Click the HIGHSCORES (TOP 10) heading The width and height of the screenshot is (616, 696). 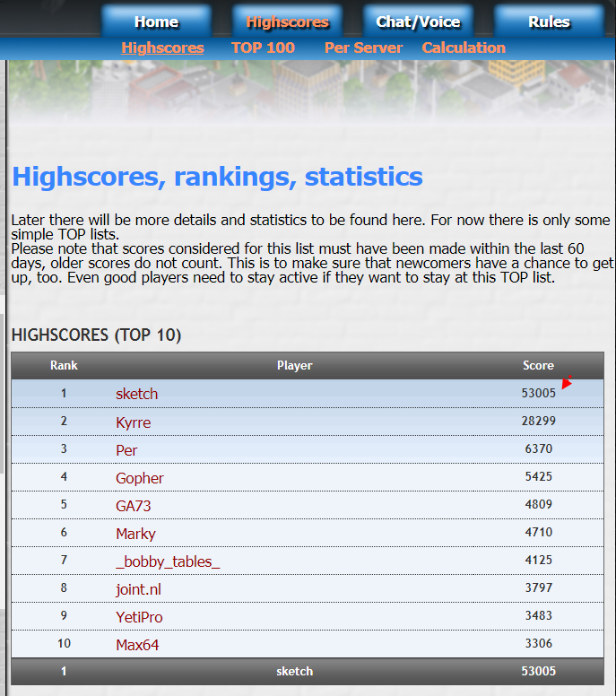pyautogui.click(x=96, y=335)
